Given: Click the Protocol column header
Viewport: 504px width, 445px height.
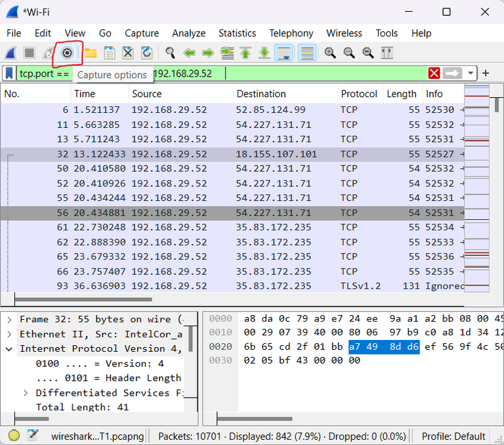Looking at the screenshot, I should (x=359, y=94).
